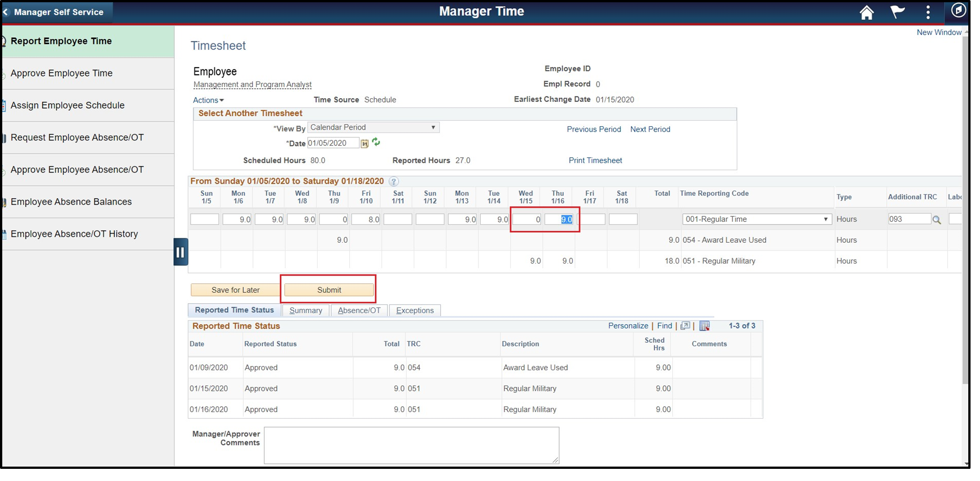Open the three-dot actions menu in header

[x=928, y=12]
